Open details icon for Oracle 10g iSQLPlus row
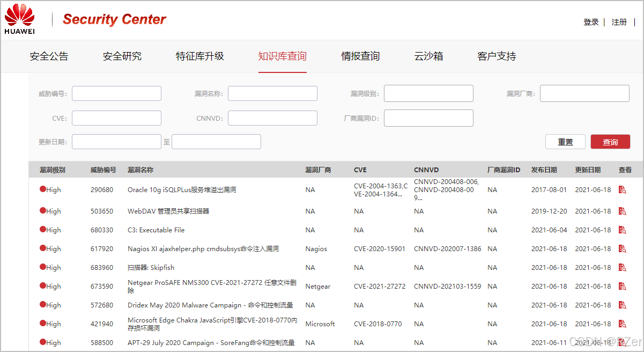 point(622,190)
